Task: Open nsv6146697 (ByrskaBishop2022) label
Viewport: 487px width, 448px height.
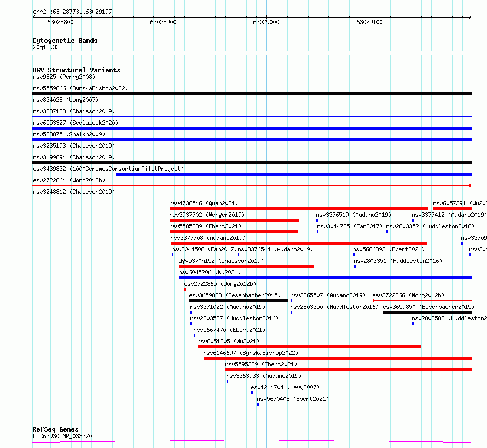Action: (251, 353)
